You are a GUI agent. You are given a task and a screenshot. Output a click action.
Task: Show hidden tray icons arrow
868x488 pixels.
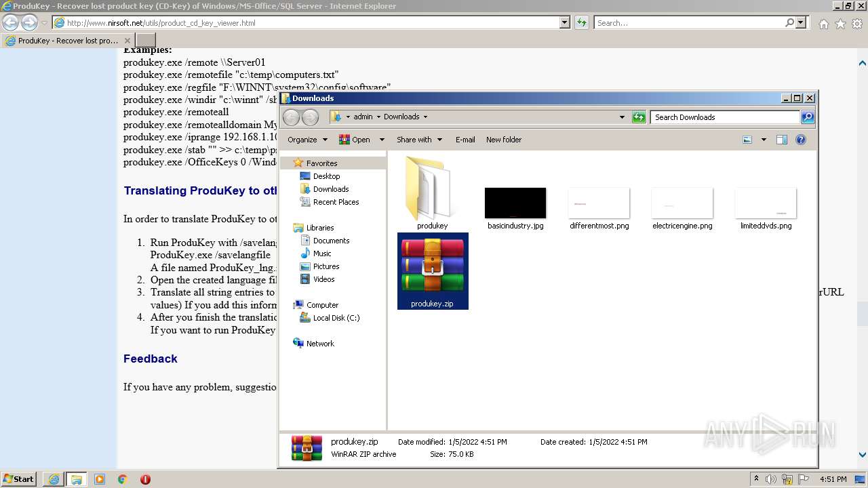pos(756,479)
